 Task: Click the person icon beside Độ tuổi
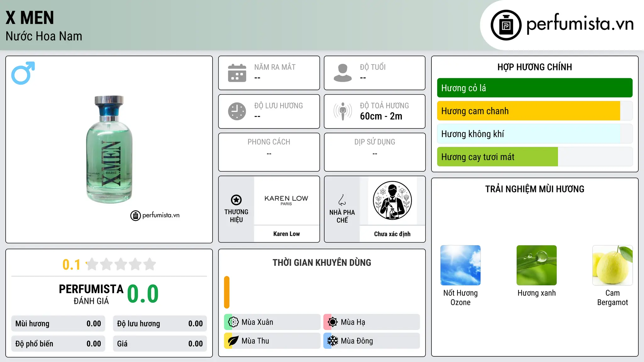[343, 73]
